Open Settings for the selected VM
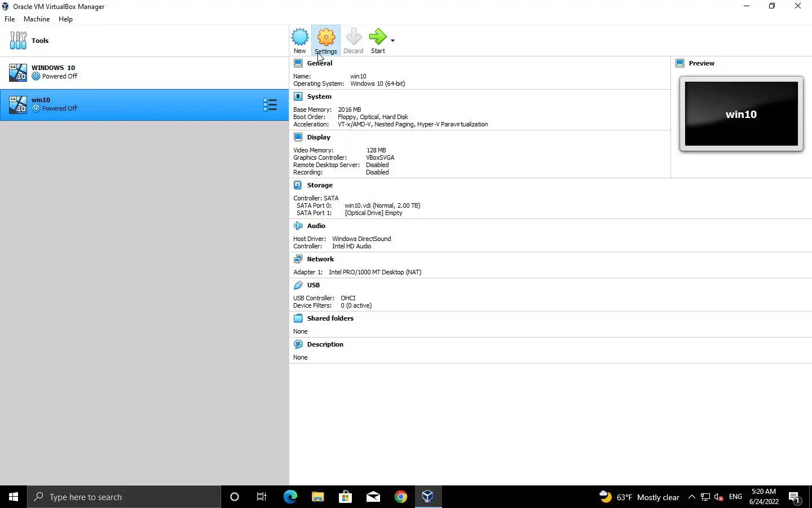Screen dimensions: 812x508 pyautogui.click(x=326, y=41)
